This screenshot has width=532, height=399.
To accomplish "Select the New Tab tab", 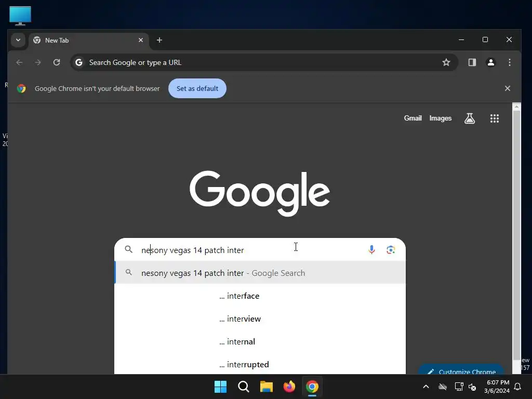I will coord(89,41).
